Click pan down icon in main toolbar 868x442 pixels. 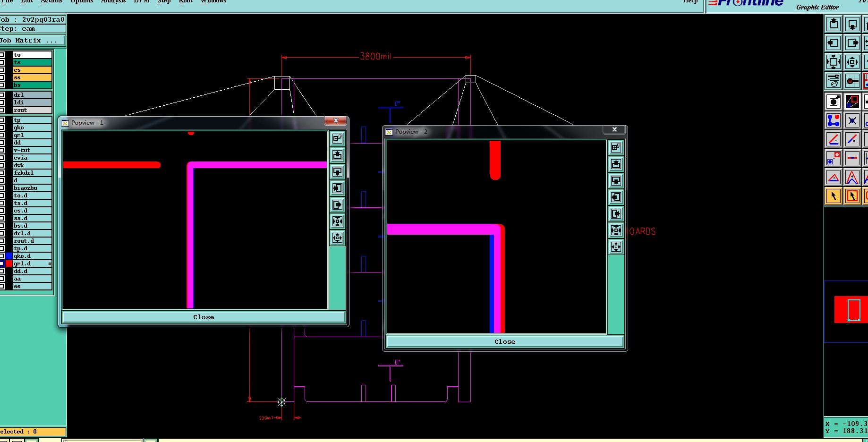(852, 24)
